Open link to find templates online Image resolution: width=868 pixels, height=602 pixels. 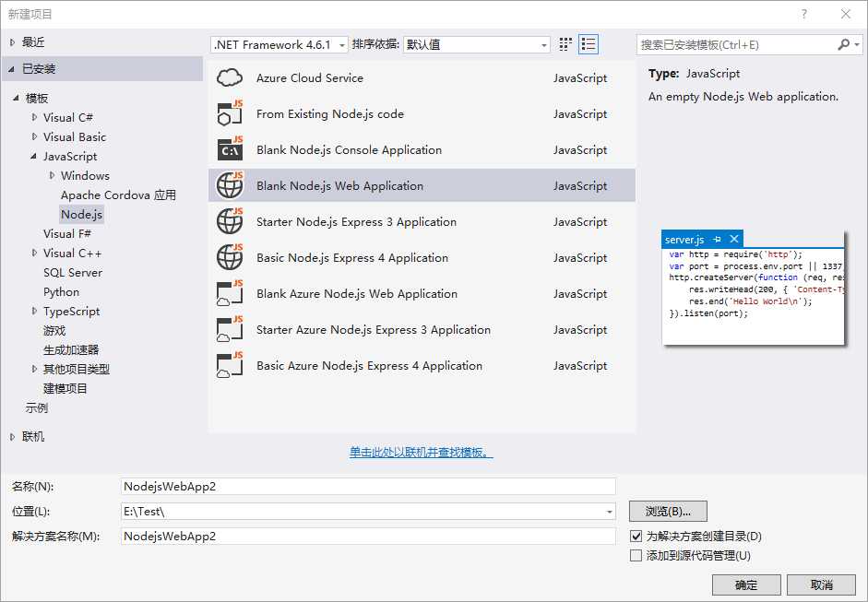tap(421, 452)
